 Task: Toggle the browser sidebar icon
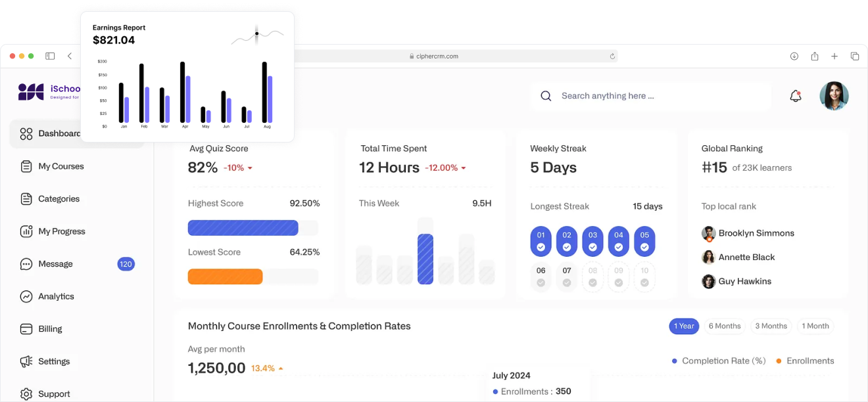click(x=50, y=56)
